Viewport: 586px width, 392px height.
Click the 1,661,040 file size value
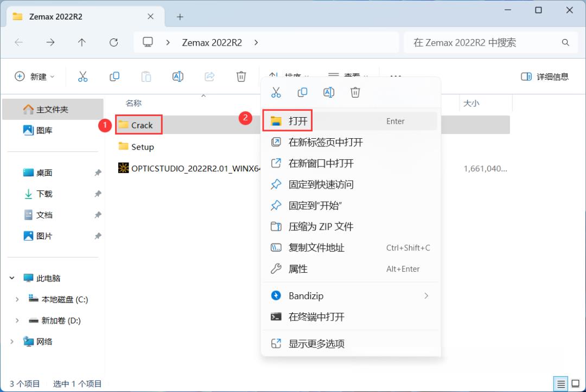point(485,169)
